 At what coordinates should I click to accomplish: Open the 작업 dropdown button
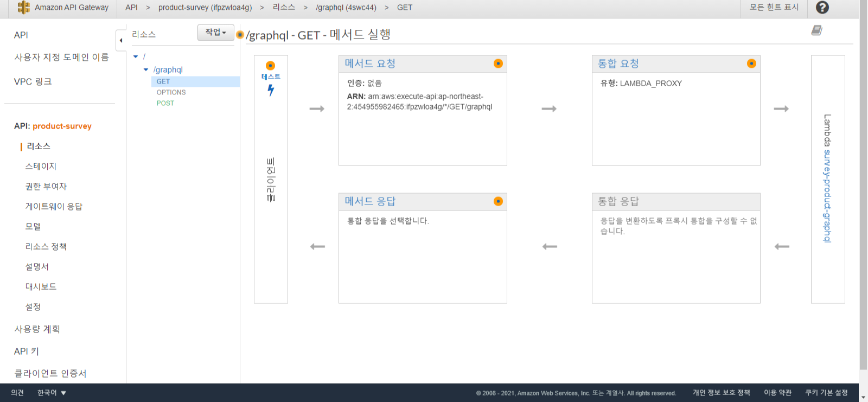pos(216,33)
